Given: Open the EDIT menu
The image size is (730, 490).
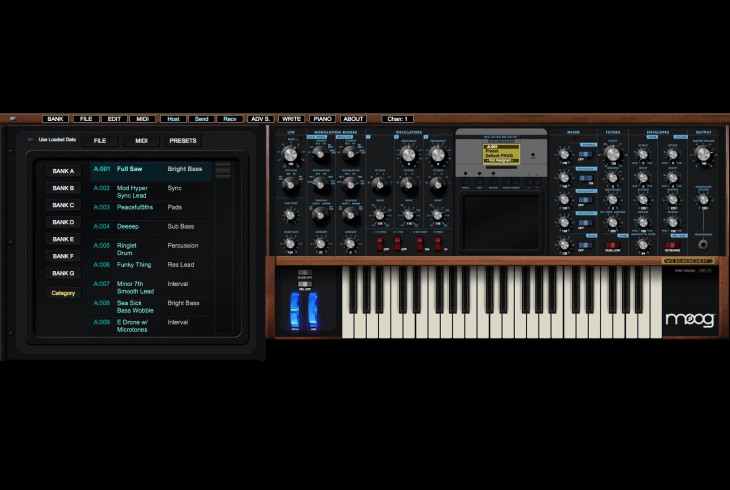Looking at the screenshot, I should coord(114,119).
